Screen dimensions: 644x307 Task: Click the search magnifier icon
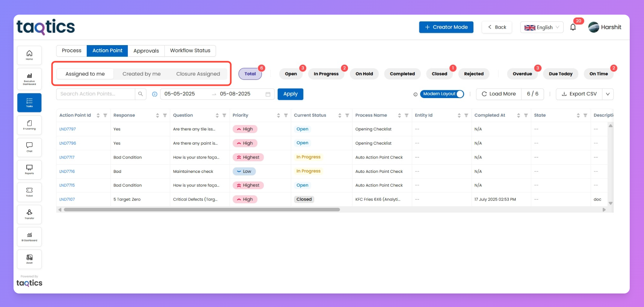(140, 94)
